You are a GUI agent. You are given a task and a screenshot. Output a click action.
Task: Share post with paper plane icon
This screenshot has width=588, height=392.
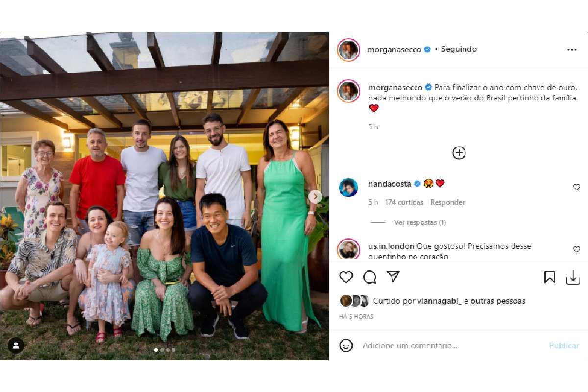pyautogui.click(x=393, y=277)
